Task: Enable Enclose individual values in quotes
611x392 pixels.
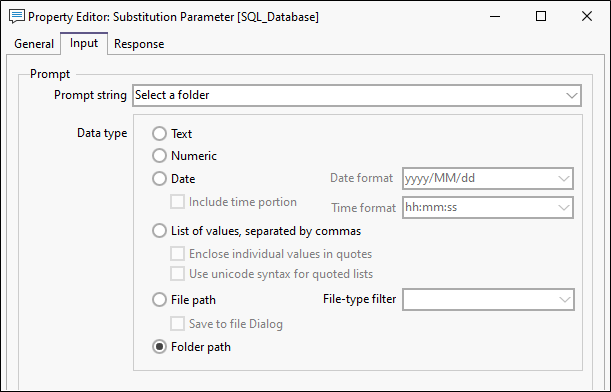Action: 177,254
